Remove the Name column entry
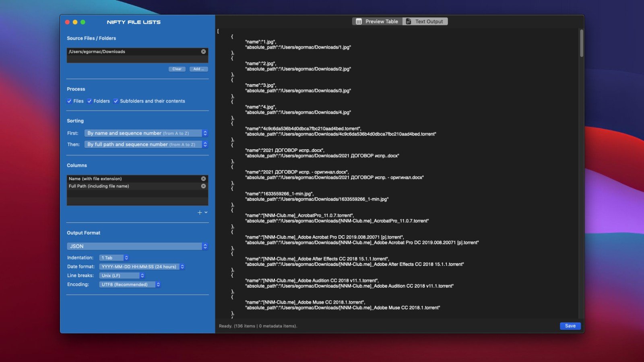 [203, 179]
